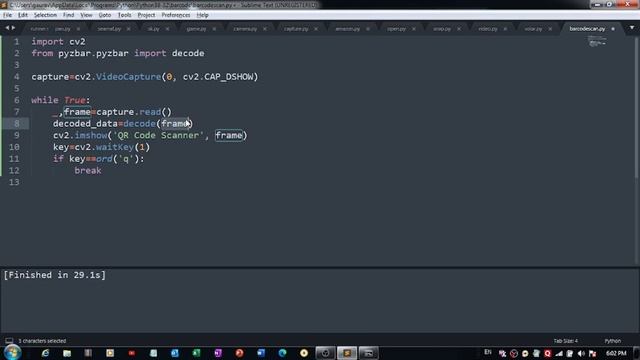640x360 pixels.
Task: Click 'waitKey' on line 10
Action: coord(115,147)
